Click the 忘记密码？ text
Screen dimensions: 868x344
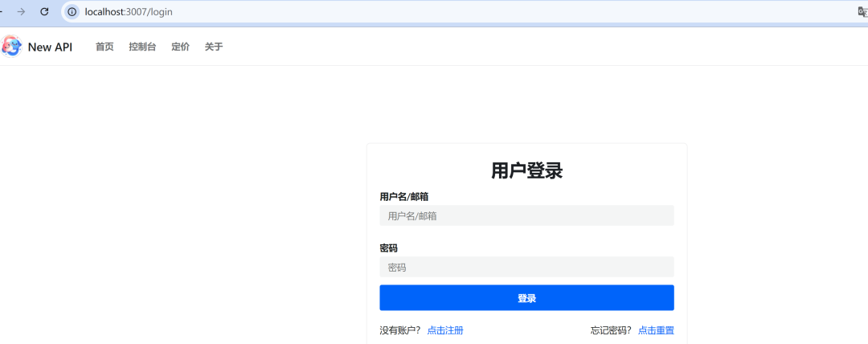coord(611,330)
